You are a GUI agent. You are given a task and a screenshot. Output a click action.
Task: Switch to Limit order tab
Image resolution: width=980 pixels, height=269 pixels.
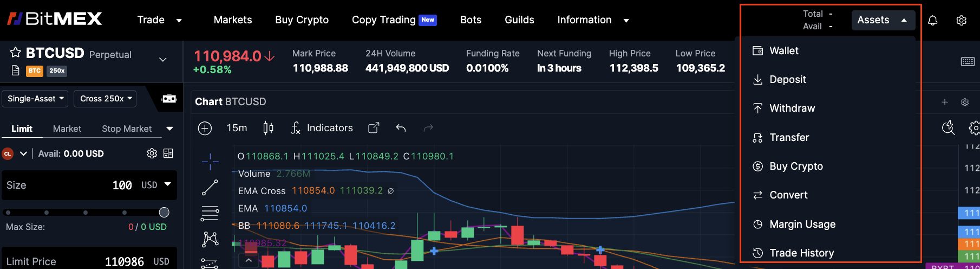click(x=22, y=129)
